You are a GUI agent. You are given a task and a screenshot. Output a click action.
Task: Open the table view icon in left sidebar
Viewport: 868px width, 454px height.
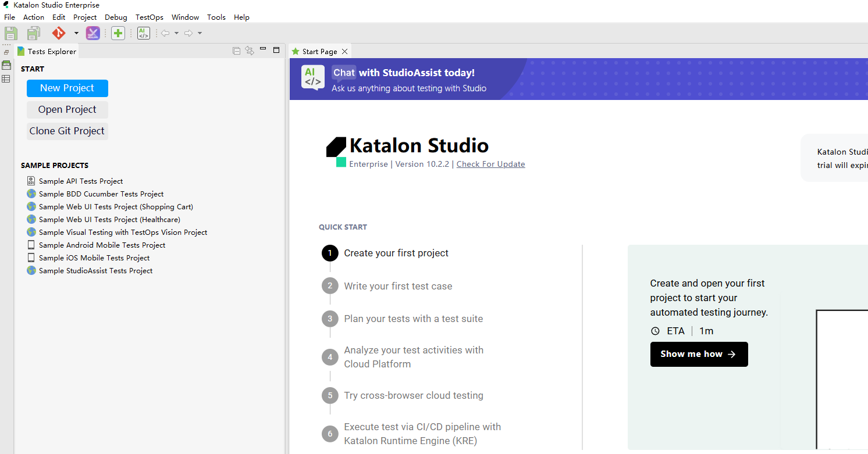pyautogui.click(x=6, y=78)
